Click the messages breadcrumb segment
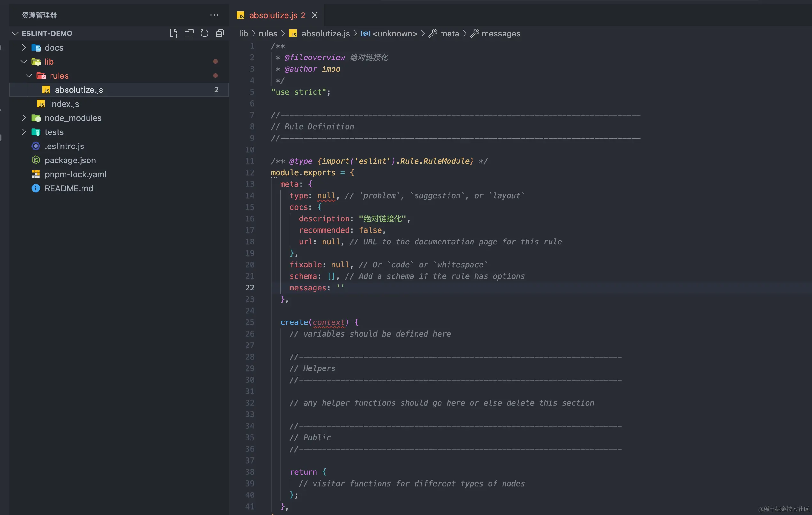The image size is (812, 515). pos(501,33)
